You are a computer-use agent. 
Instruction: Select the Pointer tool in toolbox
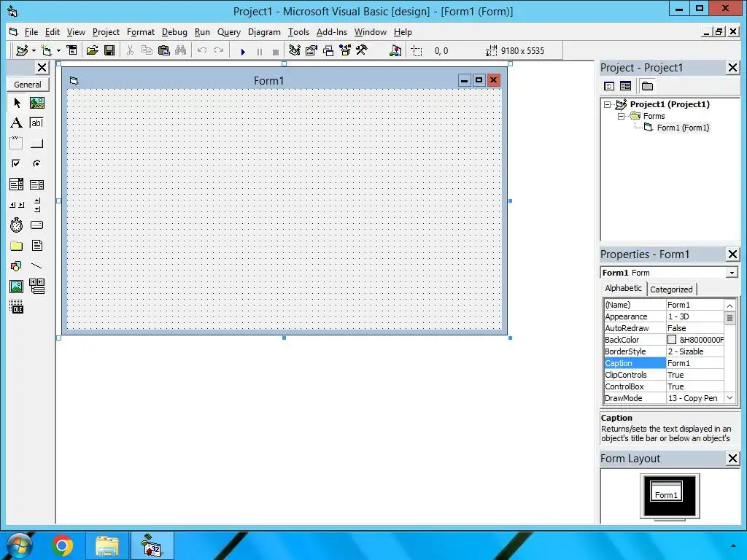click(17, 103)
